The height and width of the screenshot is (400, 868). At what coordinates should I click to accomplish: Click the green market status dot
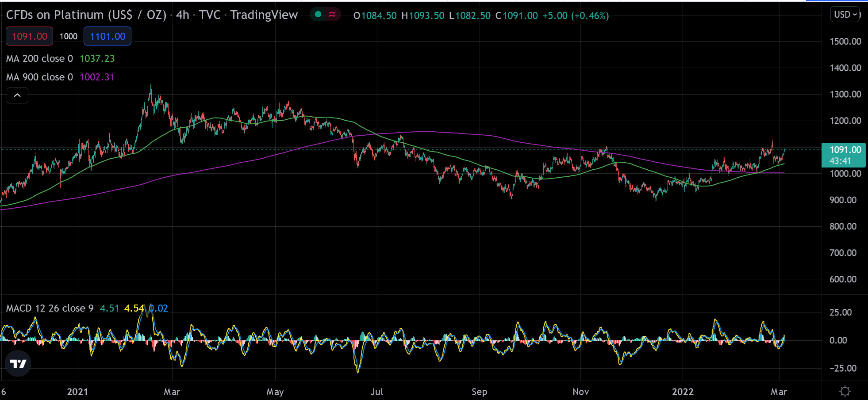(318, 15)
